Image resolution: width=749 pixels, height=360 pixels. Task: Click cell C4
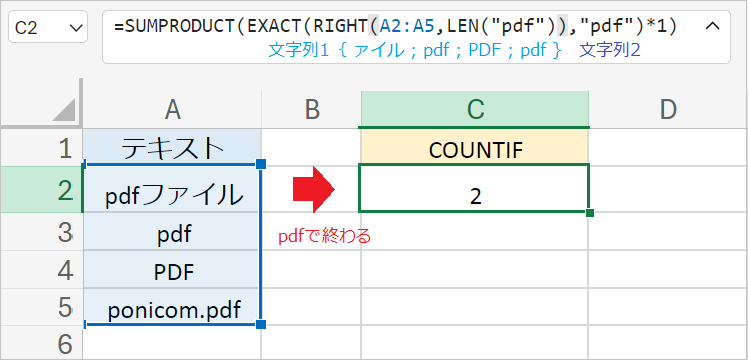[475, 269]
